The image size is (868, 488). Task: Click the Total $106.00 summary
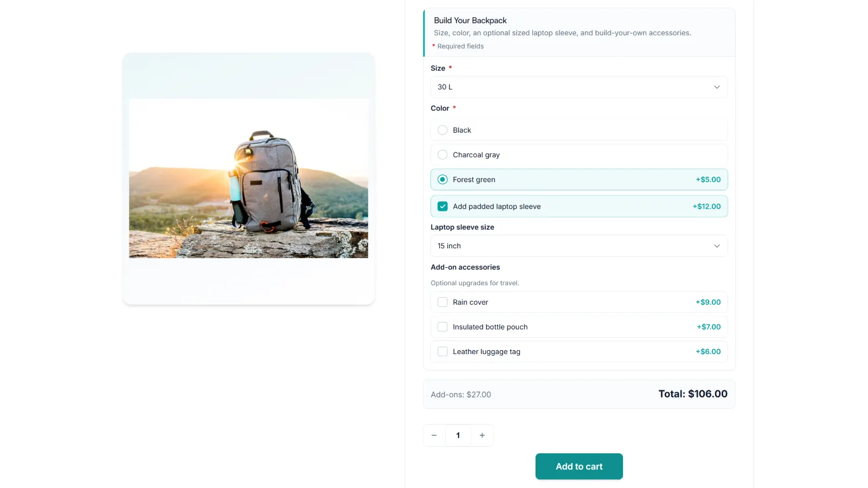pyautogui.click(x=693, y=394)
